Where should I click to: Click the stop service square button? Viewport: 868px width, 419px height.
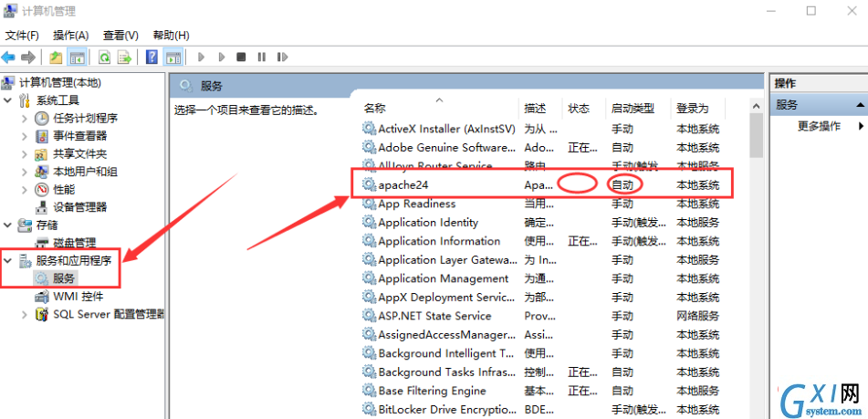tap(241, 57)
